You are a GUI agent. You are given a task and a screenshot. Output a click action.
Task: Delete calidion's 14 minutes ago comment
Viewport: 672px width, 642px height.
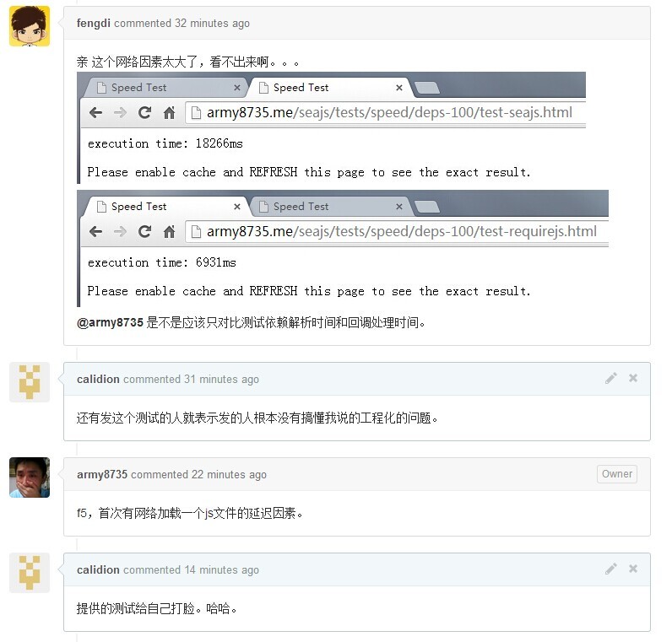[x=633, y=569]
